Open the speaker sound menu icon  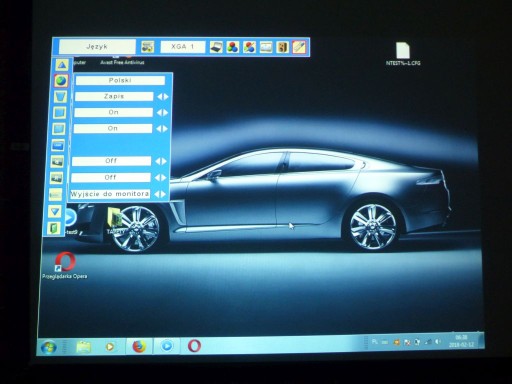coord(283,47)
